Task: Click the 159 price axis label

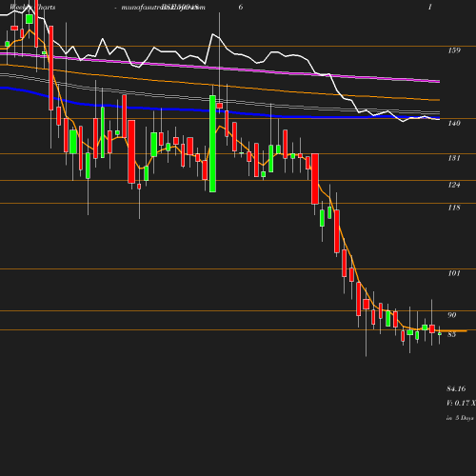Action: (x=454, y=50)
